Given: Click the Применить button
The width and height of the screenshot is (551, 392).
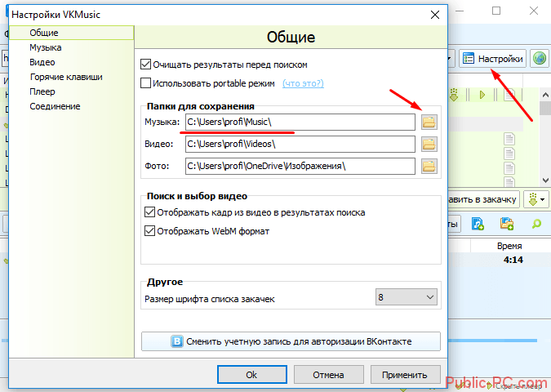Looking at the screenshot, I should (x=405, y=375).
